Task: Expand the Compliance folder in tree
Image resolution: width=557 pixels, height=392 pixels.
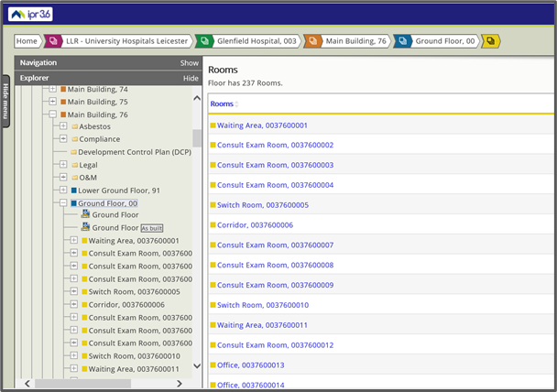Action: pyautogui.click(x=63, y=139)
